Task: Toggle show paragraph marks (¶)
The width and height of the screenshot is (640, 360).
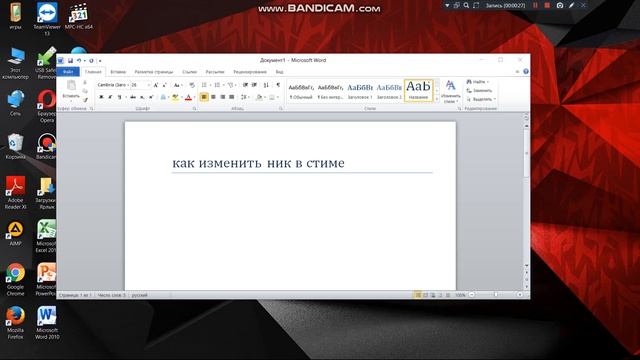Action: [278, 85]
